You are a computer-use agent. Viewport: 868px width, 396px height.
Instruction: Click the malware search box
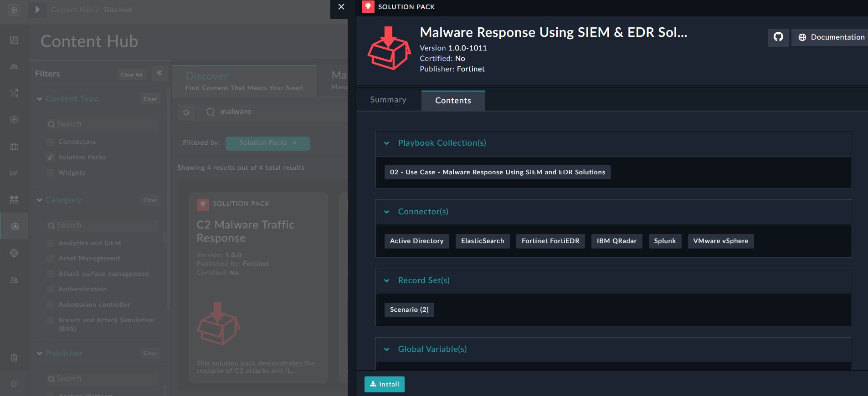[x=273, y=112]
